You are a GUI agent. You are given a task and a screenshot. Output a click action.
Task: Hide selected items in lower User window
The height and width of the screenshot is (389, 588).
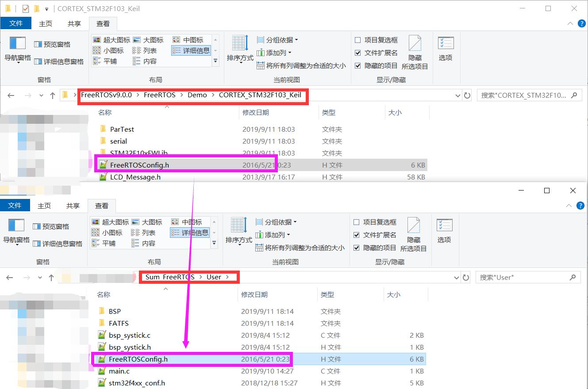(414, 235)
